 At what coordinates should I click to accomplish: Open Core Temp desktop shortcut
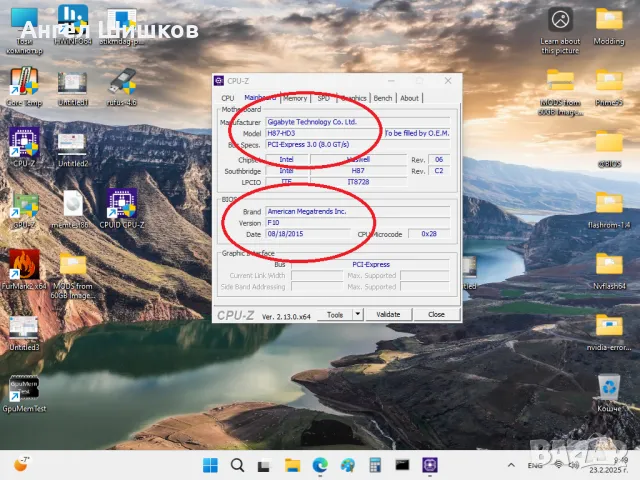click(x=24, y=86)
